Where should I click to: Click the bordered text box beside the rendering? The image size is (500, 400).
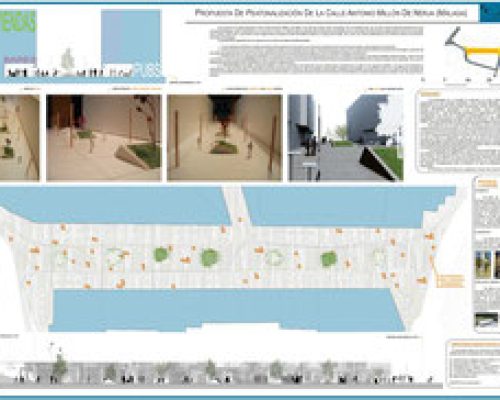(458, 131)
